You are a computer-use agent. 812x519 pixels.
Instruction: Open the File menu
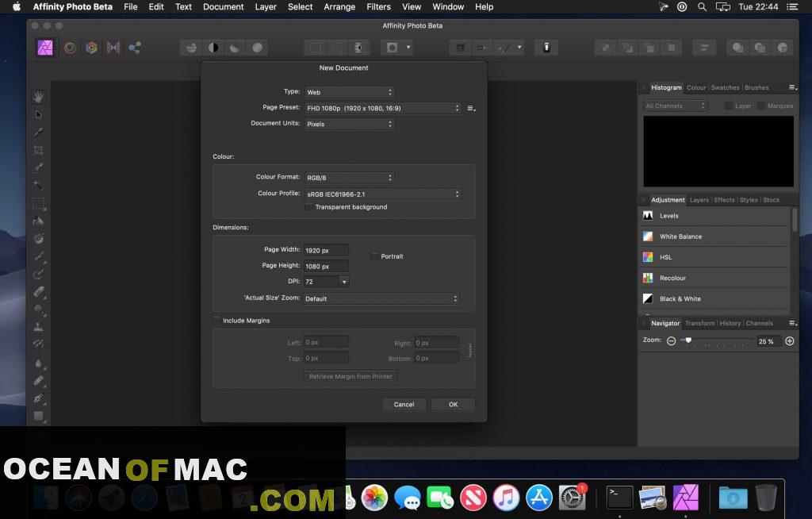click(131, 6)
